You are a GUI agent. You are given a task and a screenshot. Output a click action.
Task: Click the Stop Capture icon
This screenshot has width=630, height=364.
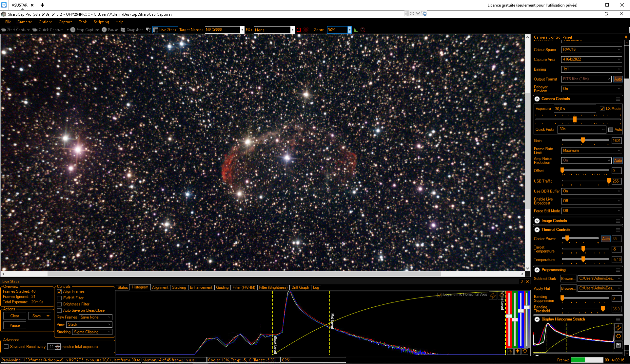coord(73,30)
